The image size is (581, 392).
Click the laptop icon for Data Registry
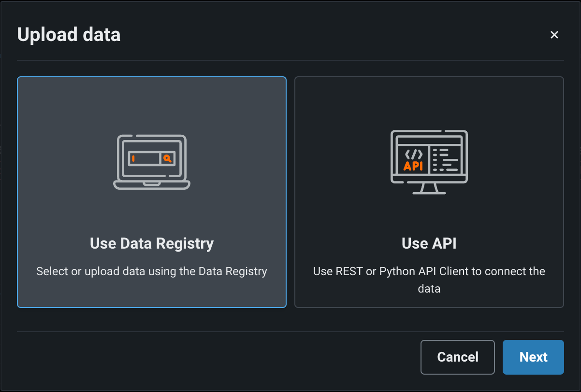coord(152,162)
